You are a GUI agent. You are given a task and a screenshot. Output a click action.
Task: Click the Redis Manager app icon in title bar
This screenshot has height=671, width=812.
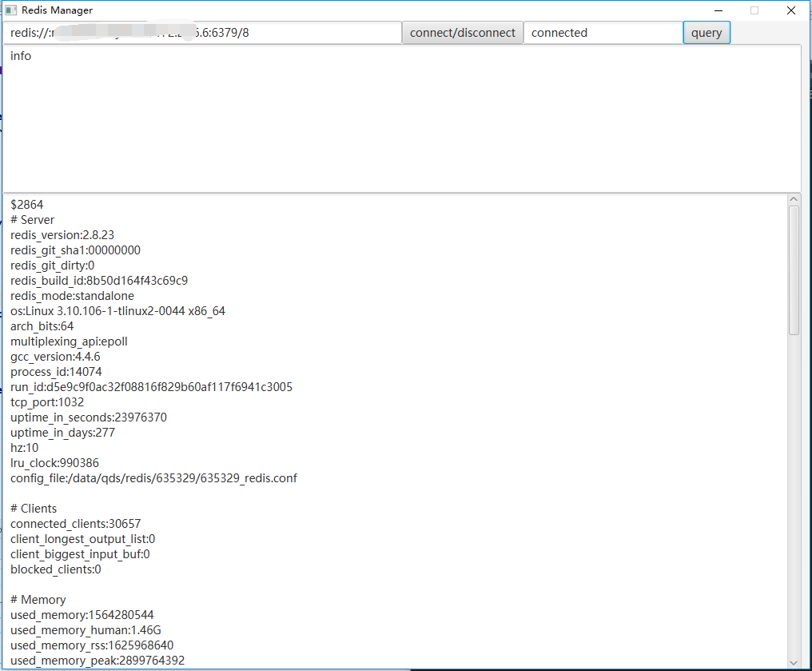pyautogui.click(x=11, y=10)
